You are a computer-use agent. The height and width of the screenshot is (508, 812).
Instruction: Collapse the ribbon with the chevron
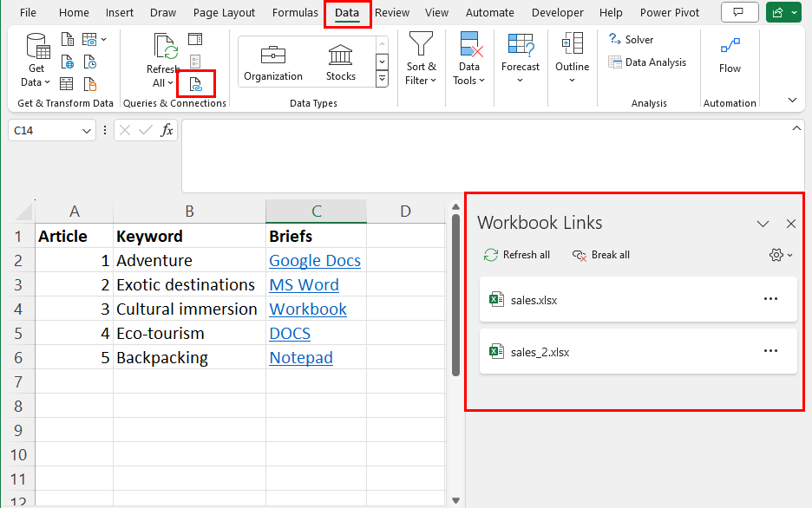pyautogui.click(x=792, y=100)
